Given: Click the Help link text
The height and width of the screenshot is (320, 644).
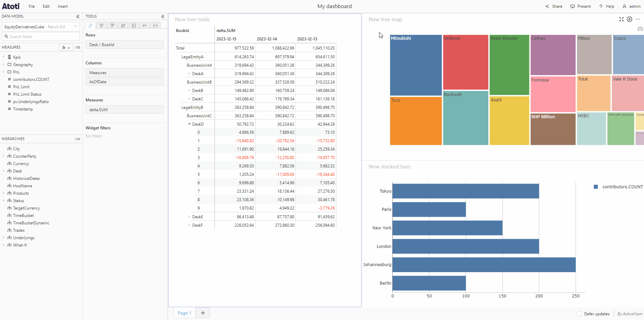Looking at the screenshot, I should tap(610, 6).
